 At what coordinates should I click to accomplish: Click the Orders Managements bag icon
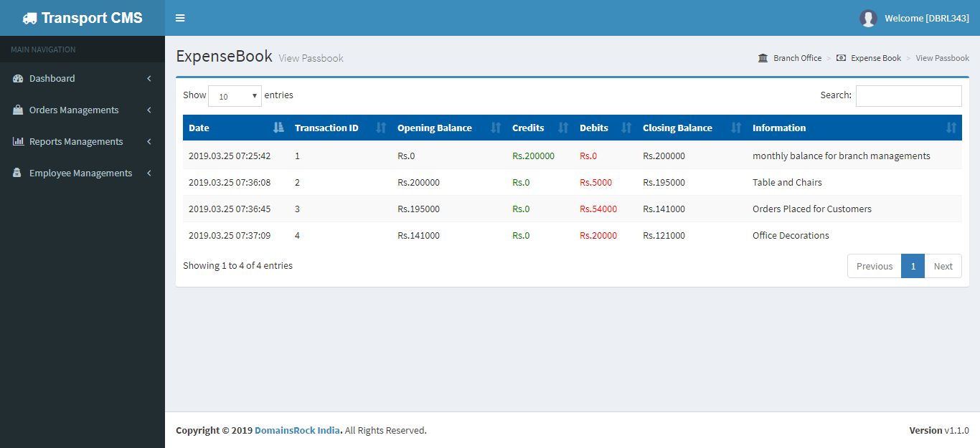click(x=18, y=110)
